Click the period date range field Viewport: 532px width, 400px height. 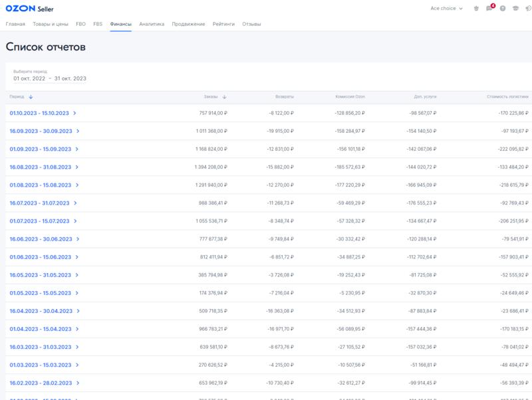tap(50, 78)
